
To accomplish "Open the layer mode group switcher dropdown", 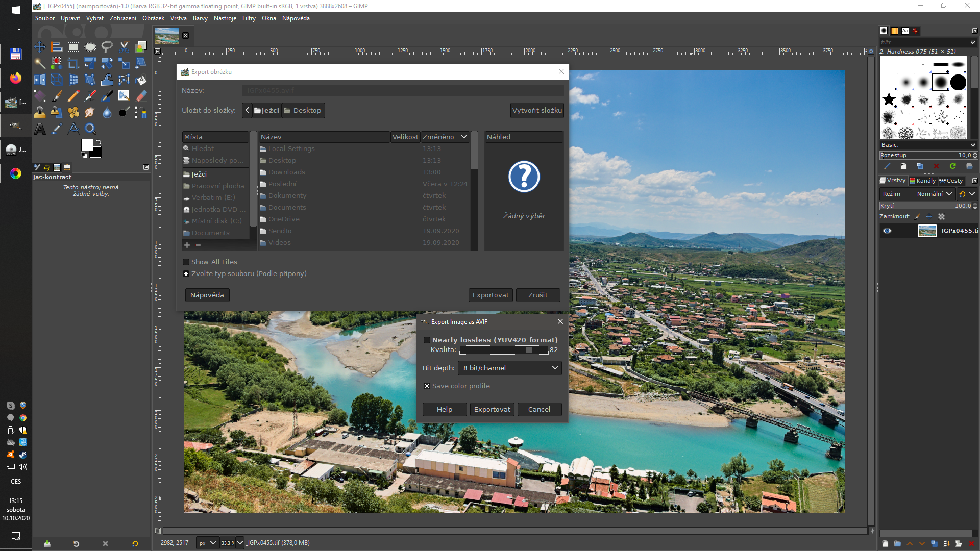I will 967,194.
